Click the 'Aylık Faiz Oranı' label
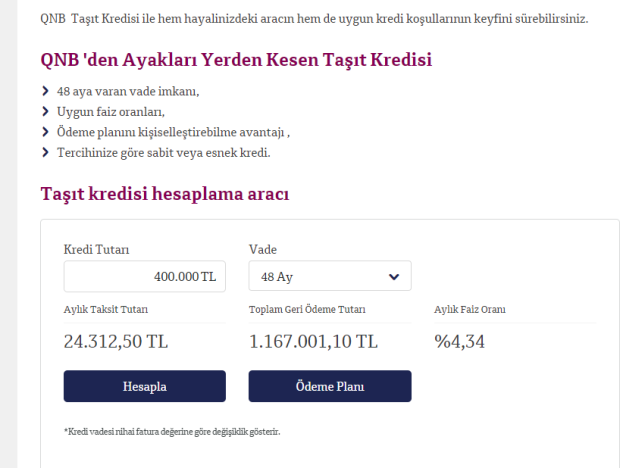Image resolution: width=620 pixels, height=468 pixels. click(x=470, y=309)
